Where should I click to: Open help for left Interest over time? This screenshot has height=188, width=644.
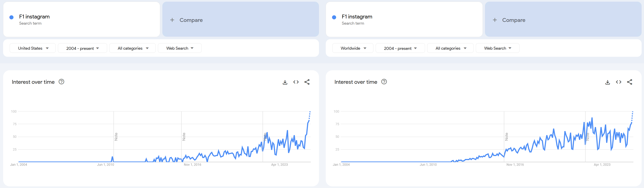[x=61, y=82]
